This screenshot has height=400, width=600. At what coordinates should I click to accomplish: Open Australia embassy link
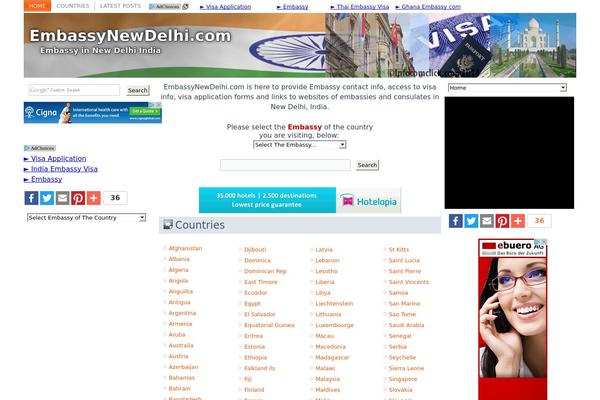pyautogui.click(x=181, y=345)
